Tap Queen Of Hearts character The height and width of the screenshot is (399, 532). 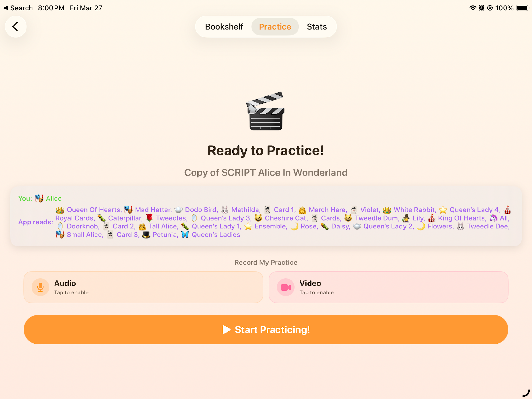pyautogui.click(x=94, y=210)
